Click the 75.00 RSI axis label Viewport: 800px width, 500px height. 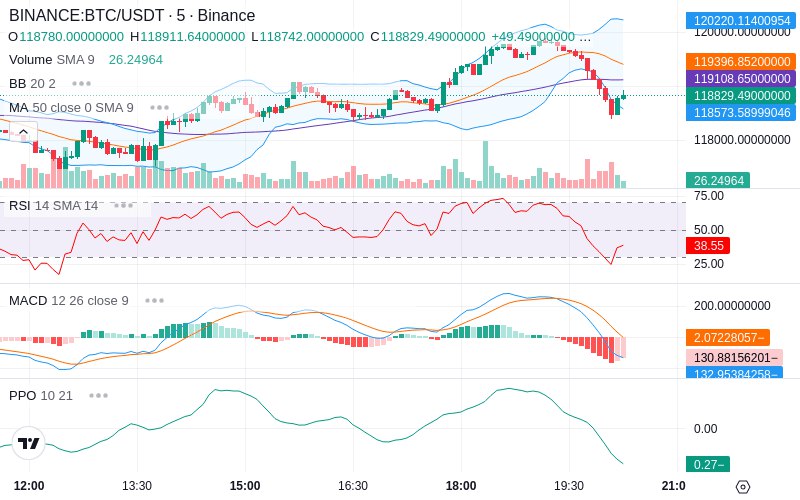click(x=709, y=196)
